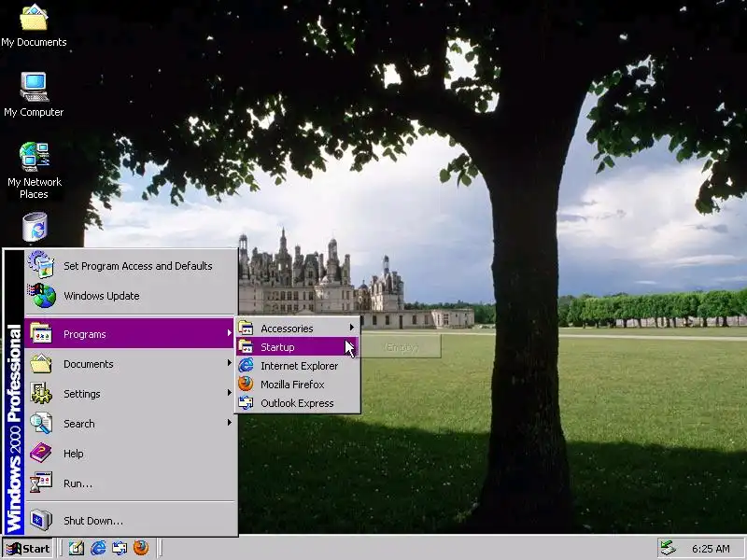Click the Outlook Express icon in Programs submenu
Screen dimensions: 747x560
point(246,403)
